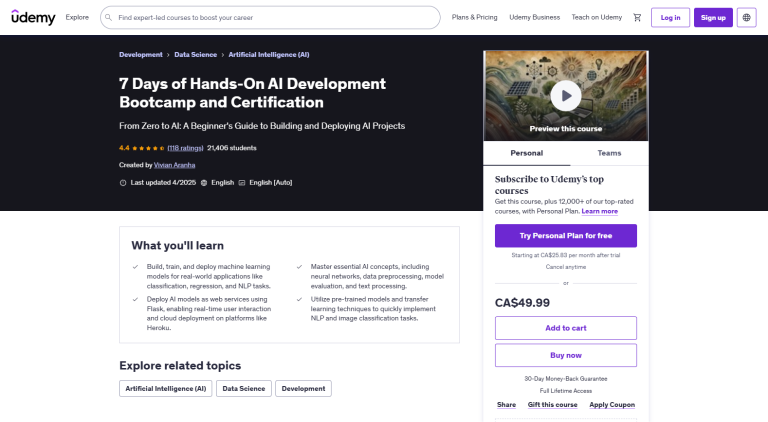Click the Share link

pyautogui.click(x=506, y=405)
